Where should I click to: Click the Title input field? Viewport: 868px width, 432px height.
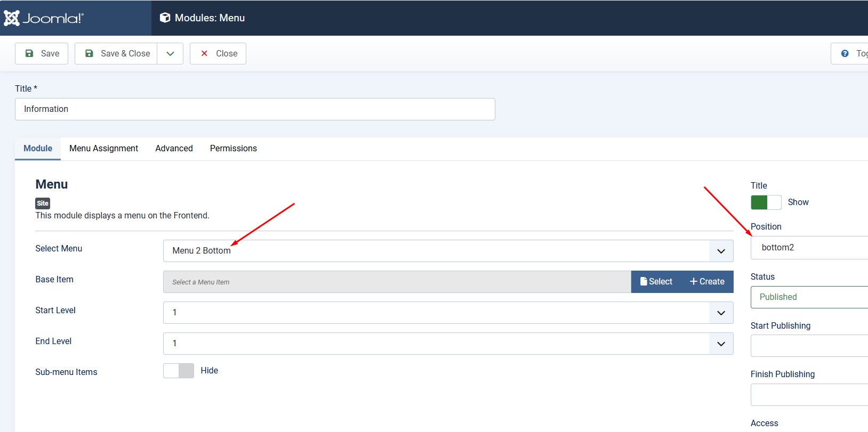(255, 109)
